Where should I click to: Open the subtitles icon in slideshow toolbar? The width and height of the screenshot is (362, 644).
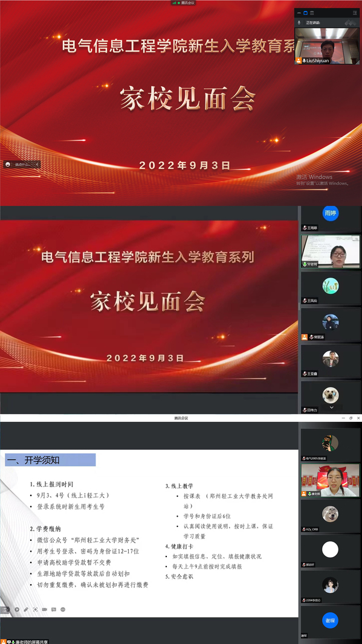pos(53,610)
